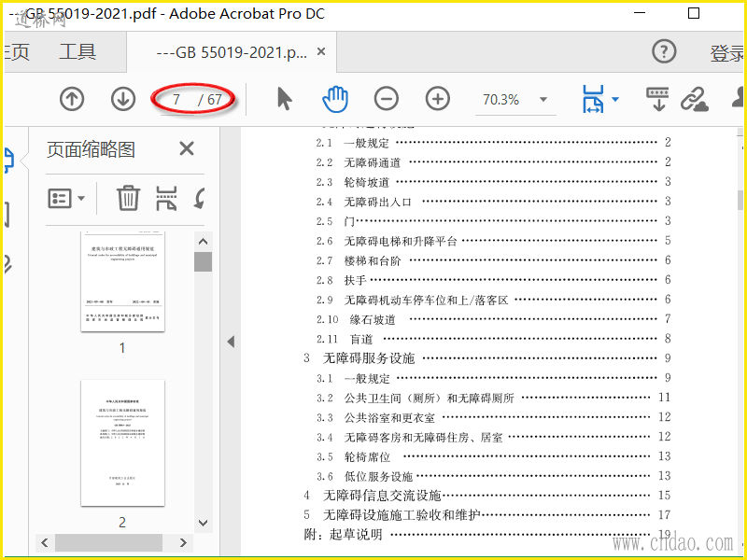This screenshot has width=747, height=560.
Task: Switch to the home 主页 tab
Action: (x=17, y=52)
